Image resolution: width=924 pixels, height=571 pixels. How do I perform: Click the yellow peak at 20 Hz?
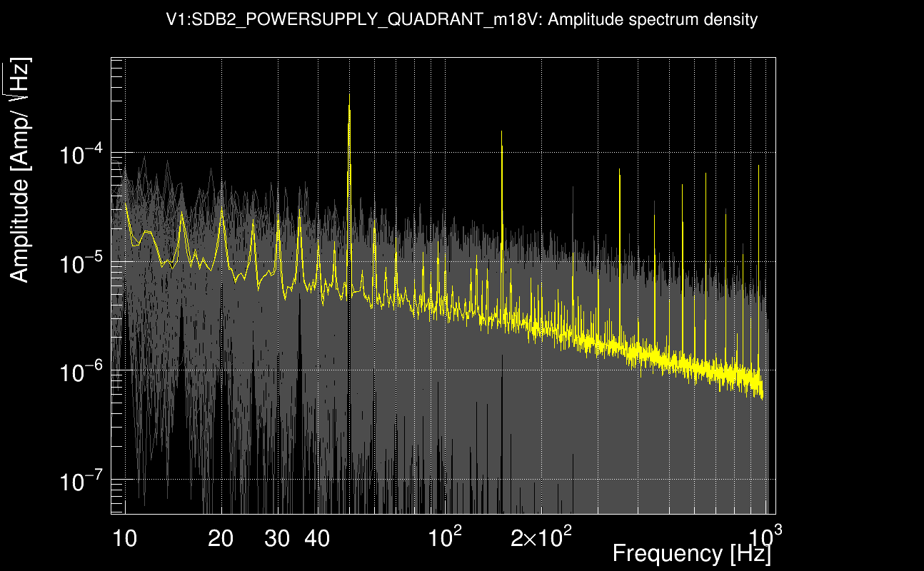[x=222, y=211]
